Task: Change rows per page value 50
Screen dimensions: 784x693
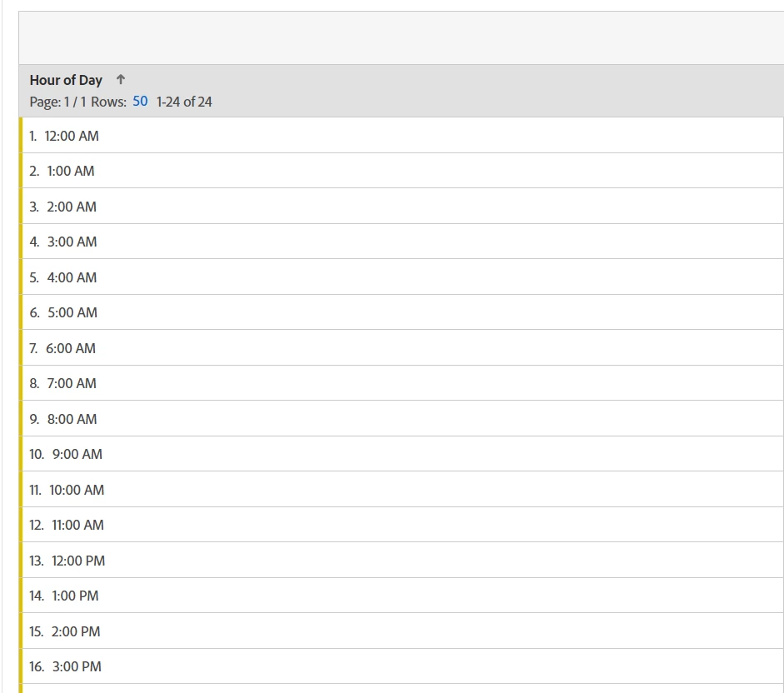Action: click(140, 102)
